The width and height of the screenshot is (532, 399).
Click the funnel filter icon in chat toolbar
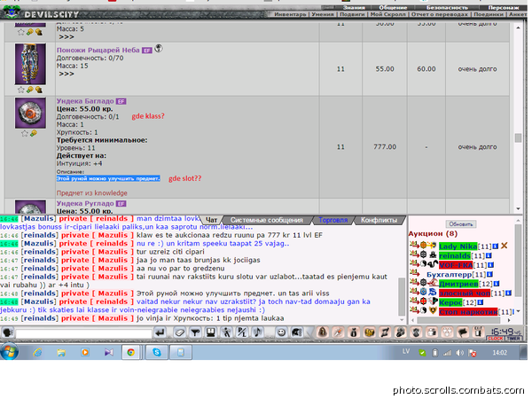click(195, 332)
